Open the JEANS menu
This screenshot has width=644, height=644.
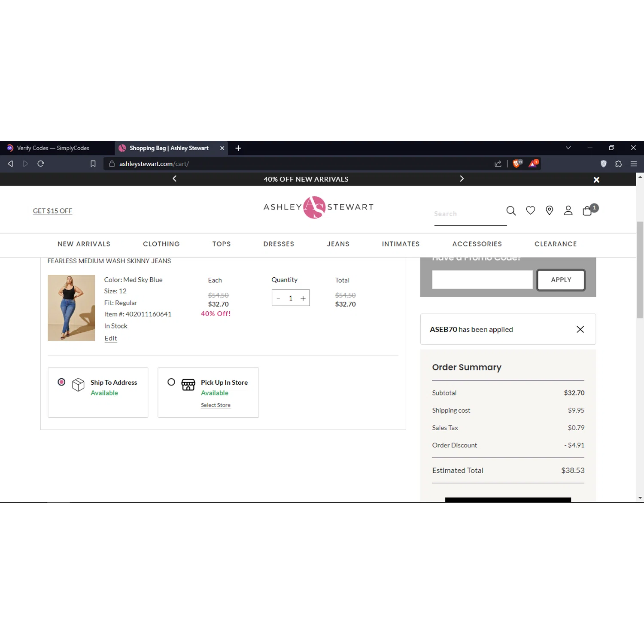[x=338, y=244]
